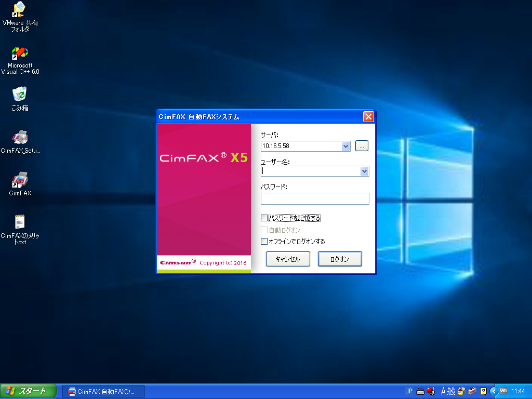Expand the サーバ address dropdown arrow
The height and width of the screenshot is (399, 532).
[x=345, y=146]
